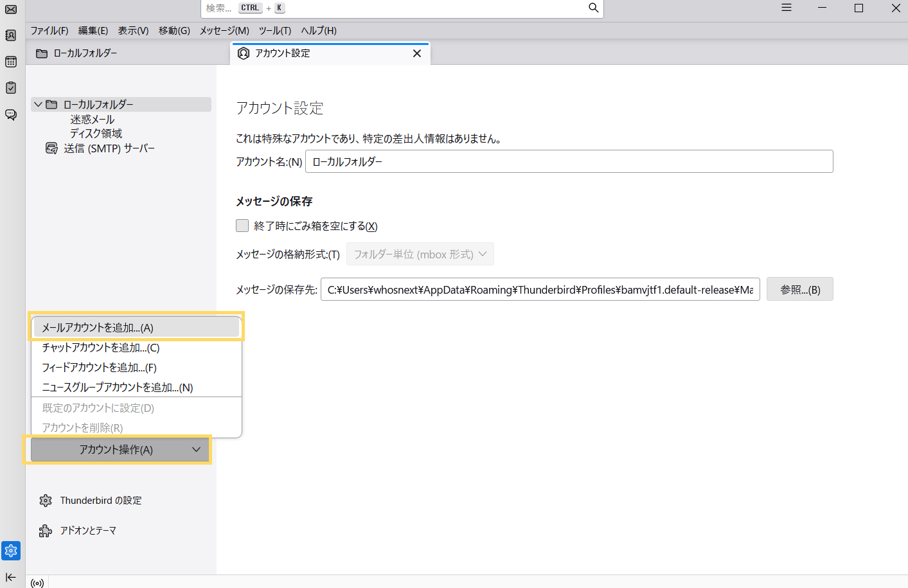Open the Mail space icon in sidebar

pos(11,9)
